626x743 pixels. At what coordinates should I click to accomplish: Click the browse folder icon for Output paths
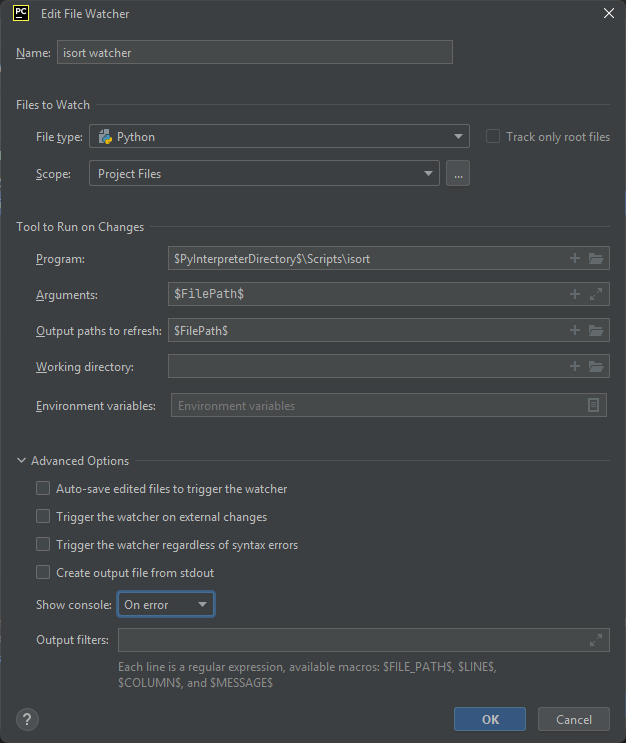tap(596, 330)
